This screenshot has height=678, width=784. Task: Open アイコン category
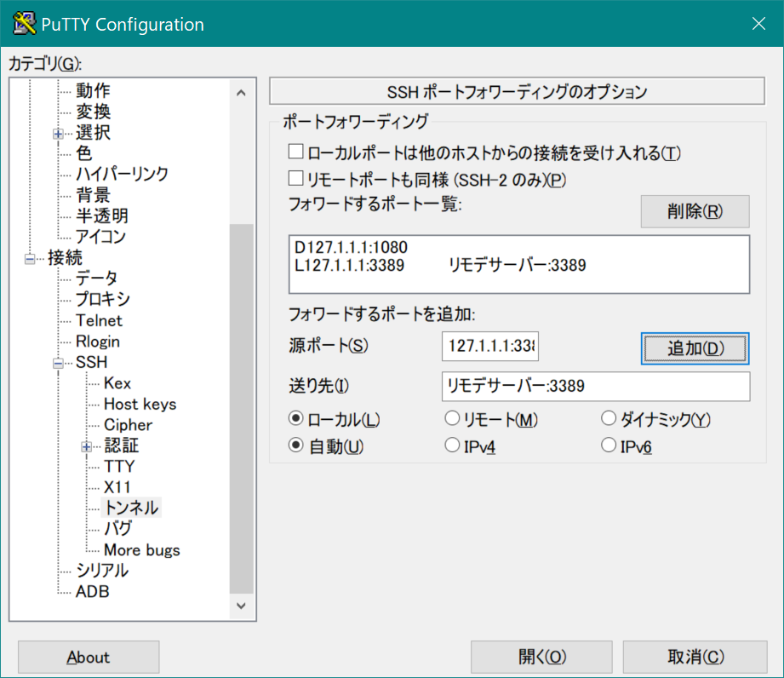coord(100,237)
